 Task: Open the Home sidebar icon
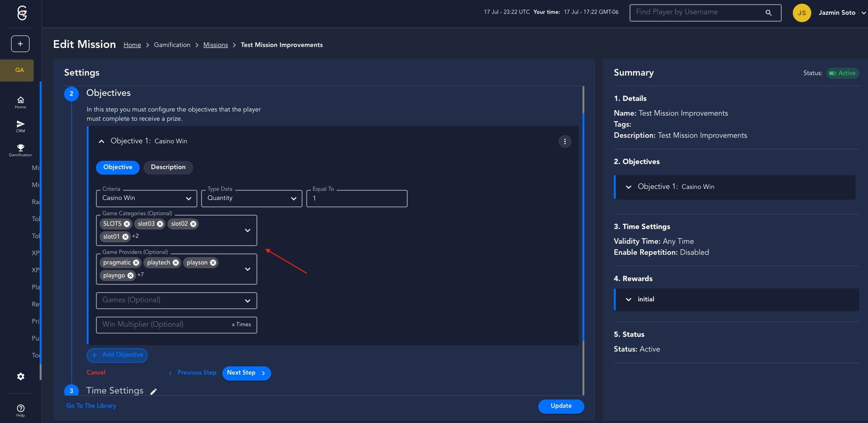[20, 102]
